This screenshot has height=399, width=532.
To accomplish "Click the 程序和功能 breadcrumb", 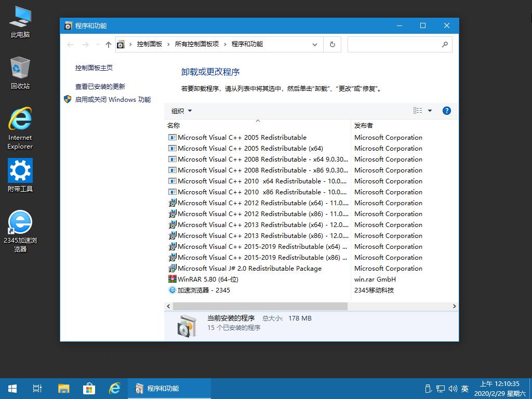I will [247, 44].
